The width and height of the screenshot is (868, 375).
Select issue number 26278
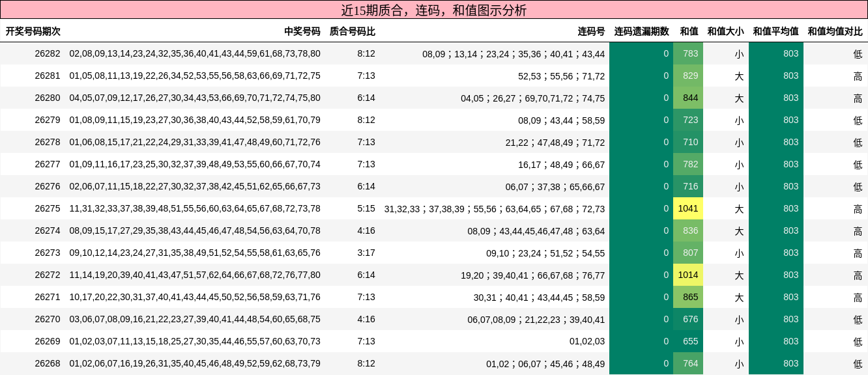[48, 142]
